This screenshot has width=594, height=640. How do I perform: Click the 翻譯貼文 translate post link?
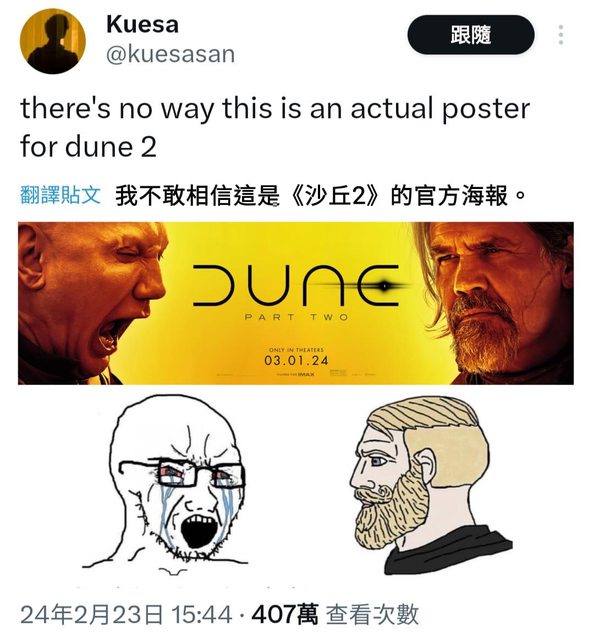60,195
